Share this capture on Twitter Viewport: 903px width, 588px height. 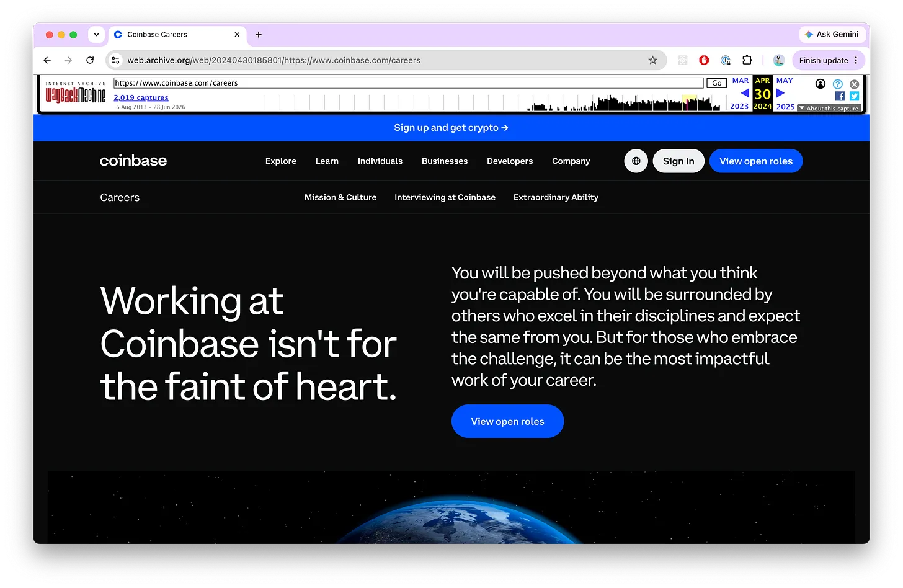click(854, 96)
